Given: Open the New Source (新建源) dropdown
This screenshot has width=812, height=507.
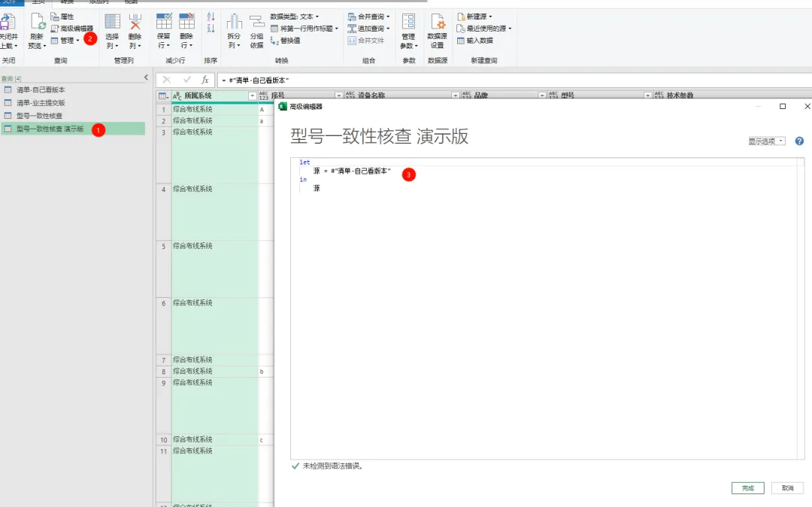Looking at the screenshot, I should click(475, 17).
